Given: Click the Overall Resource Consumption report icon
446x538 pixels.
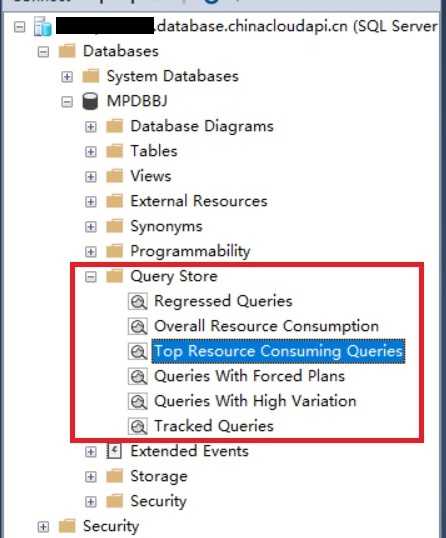Looking at the screenshot, I should pyautogui.click(x=138, y=326).
